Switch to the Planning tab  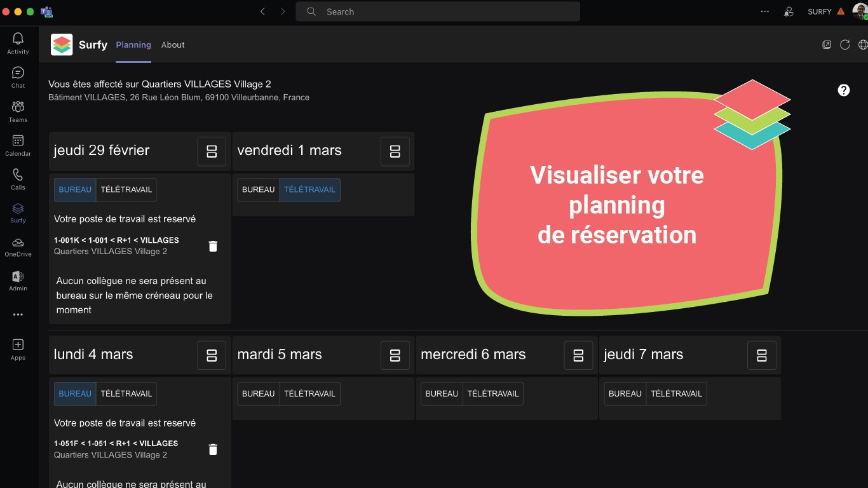[x=133, y=44]
